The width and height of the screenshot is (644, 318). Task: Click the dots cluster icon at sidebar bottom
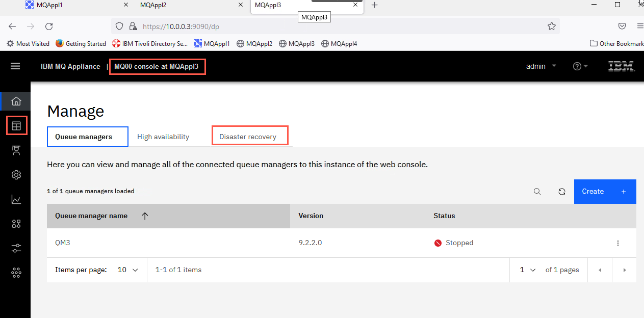[16, 273]
